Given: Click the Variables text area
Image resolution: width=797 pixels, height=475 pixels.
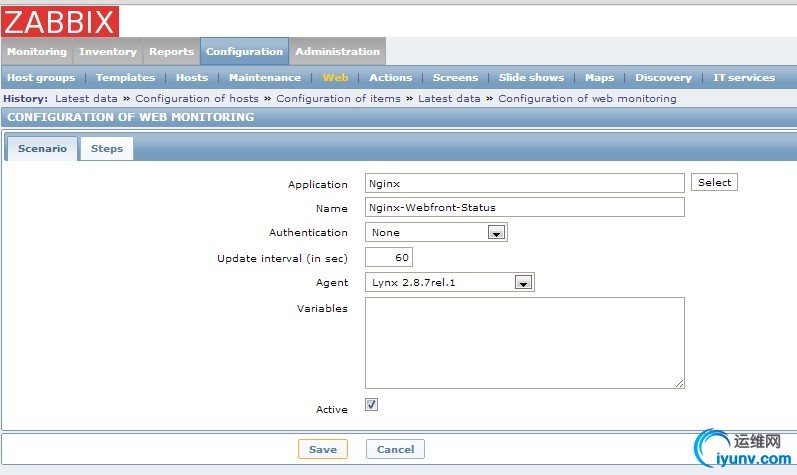Looking at the screenshot, I should [x=525, y=343].
